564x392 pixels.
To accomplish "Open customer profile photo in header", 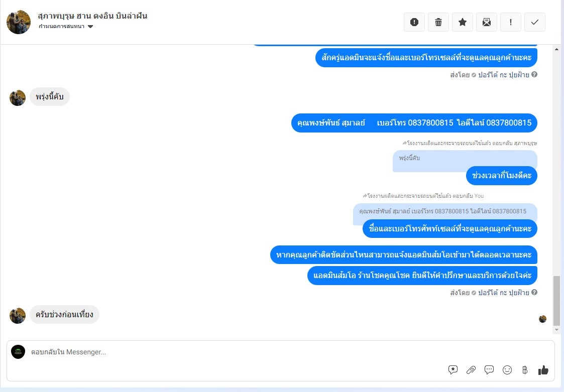I will tap(19, 22).
